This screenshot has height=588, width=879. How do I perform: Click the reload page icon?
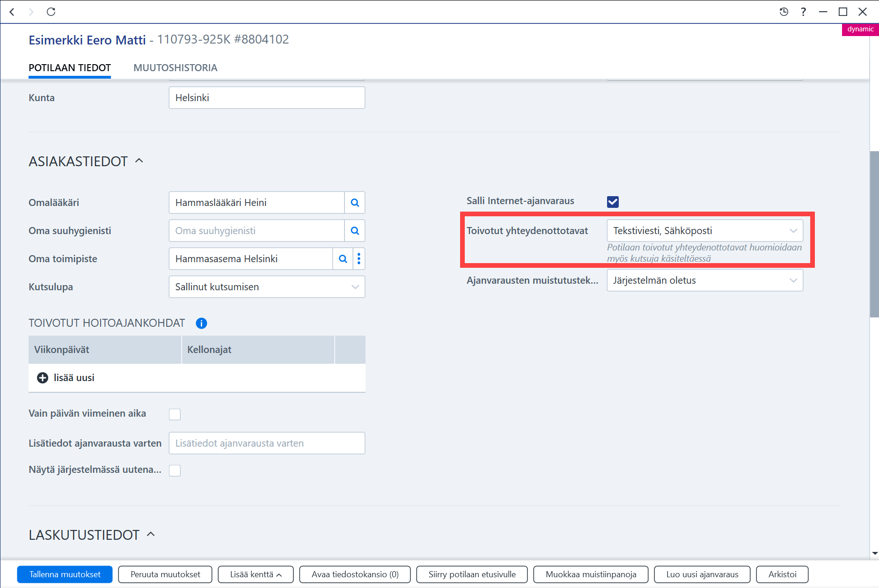(x=51, y=12)
